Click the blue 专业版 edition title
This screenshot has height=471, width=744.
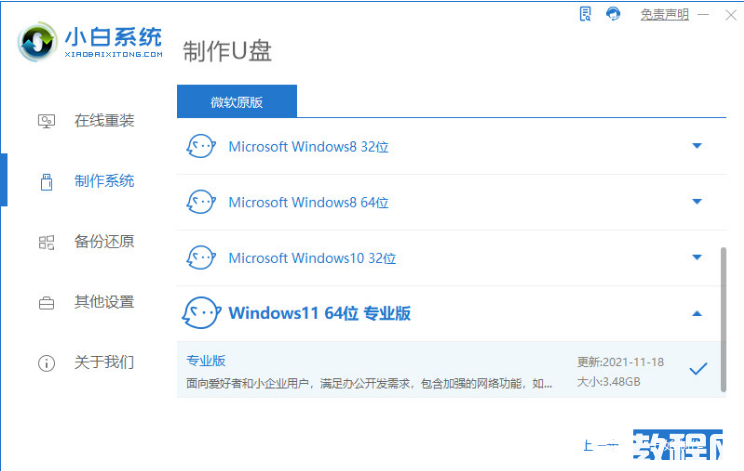pyautogui.click(x=206, y=360)
